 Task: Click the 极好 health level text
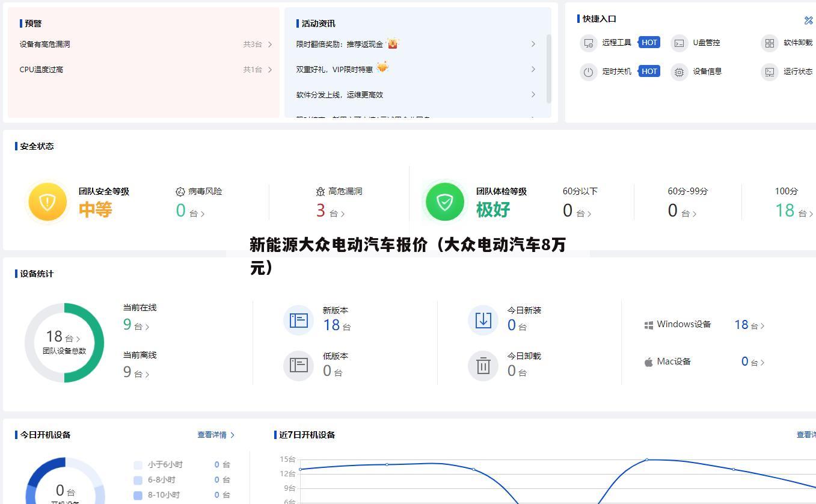click(x=493, y=209)
